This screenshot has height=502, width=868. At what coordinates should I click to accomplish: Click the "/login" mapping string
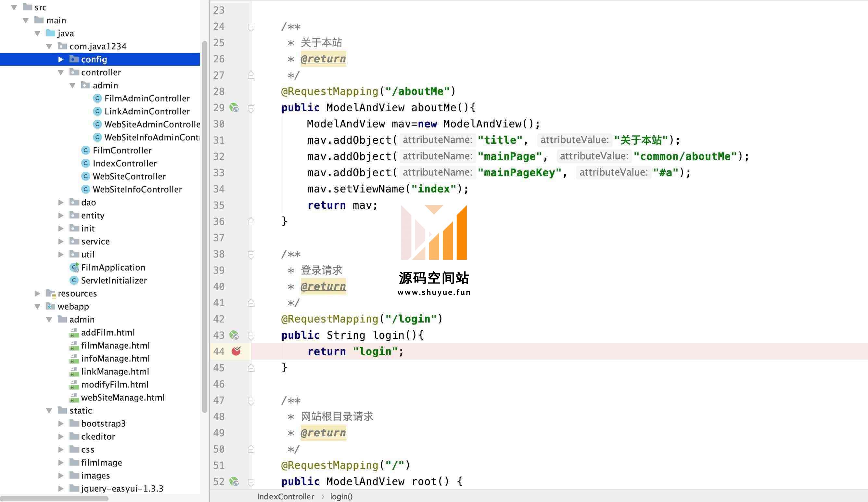[411, 319]
